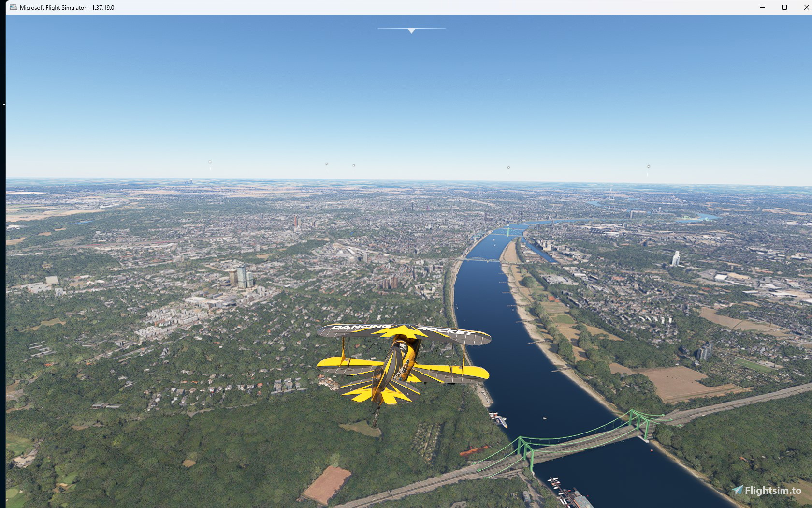This screenshot has height=508, width=812.
Task: Click the Flight Simulator window title icon
Action: tap(14, 7)
